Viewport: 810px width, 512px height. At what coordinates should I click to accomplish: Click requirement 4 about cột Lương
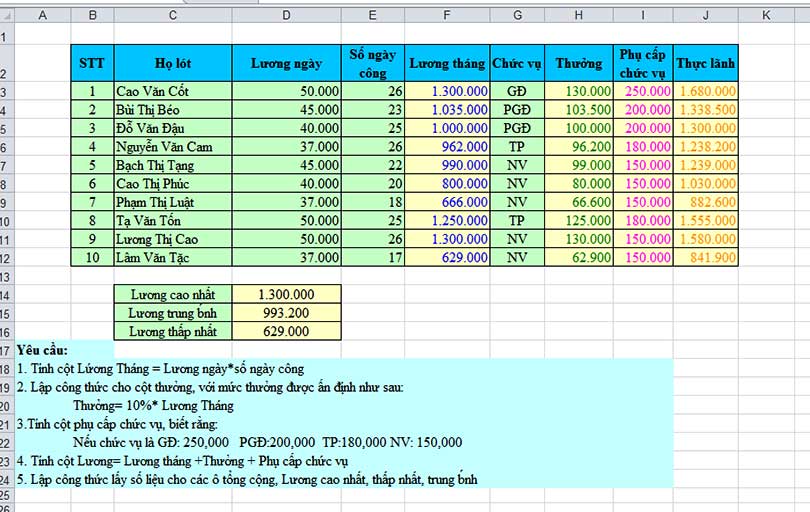[x=182, y=461]
